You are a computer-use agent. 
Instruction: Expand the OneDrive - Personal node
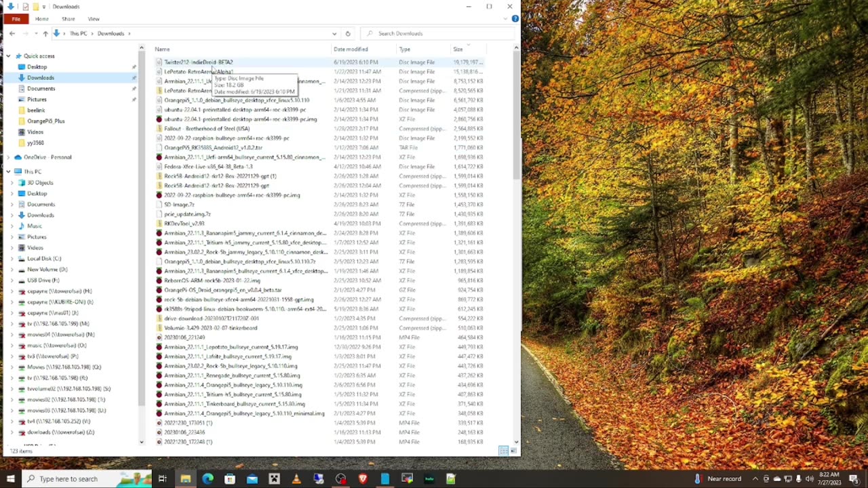[9, 157]
